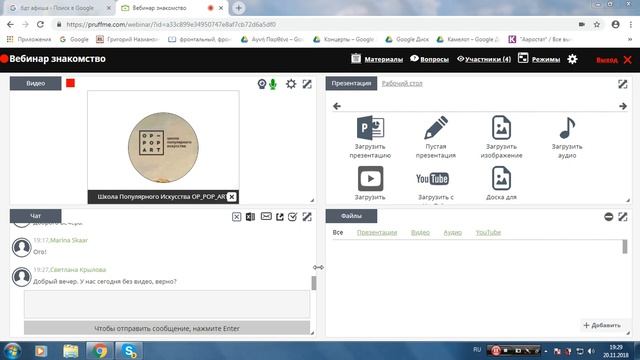The width and height of the screenshot is (640, 360).
Task: Click the RU language indicator
Action: (x=477, y=350)
